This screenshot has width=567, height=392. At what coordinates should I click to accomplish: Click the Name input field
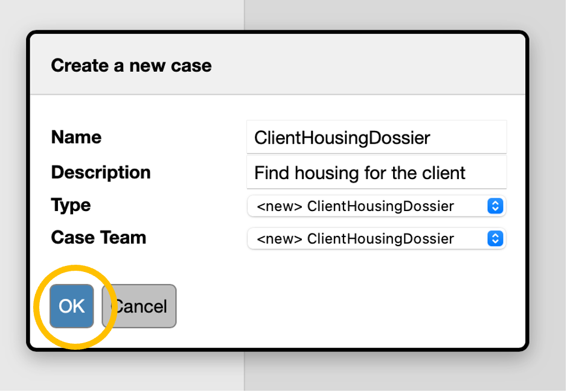[376, 138]
